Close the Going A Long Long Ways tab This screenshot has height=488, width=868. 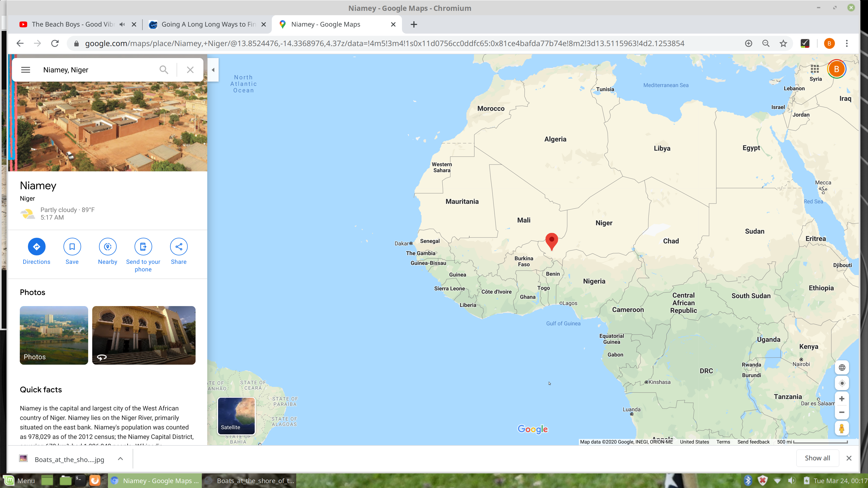pos(264,24)
